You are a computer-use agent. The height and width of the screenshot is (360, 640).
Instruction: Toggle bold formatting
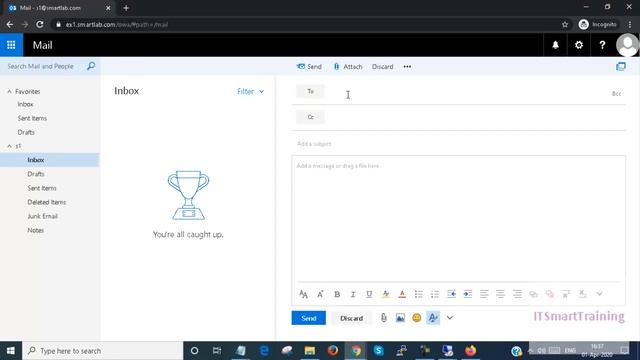(337, 294)
